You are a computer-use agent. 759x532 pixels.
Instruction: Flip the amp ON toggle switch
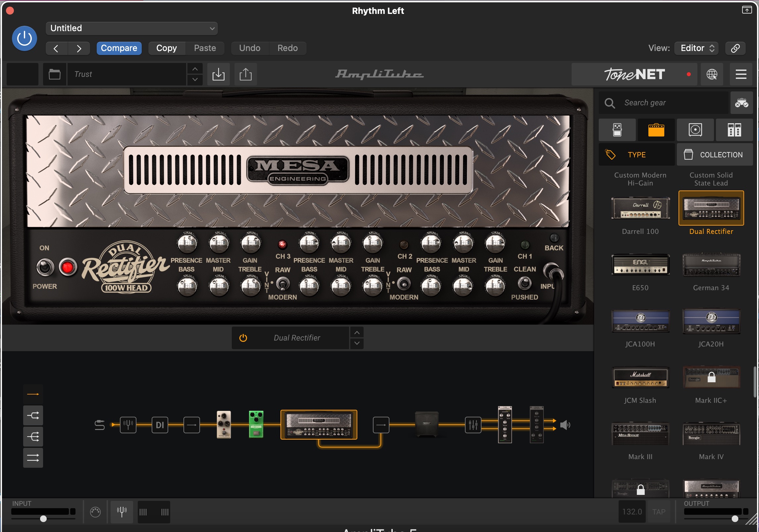pos(45,268)
